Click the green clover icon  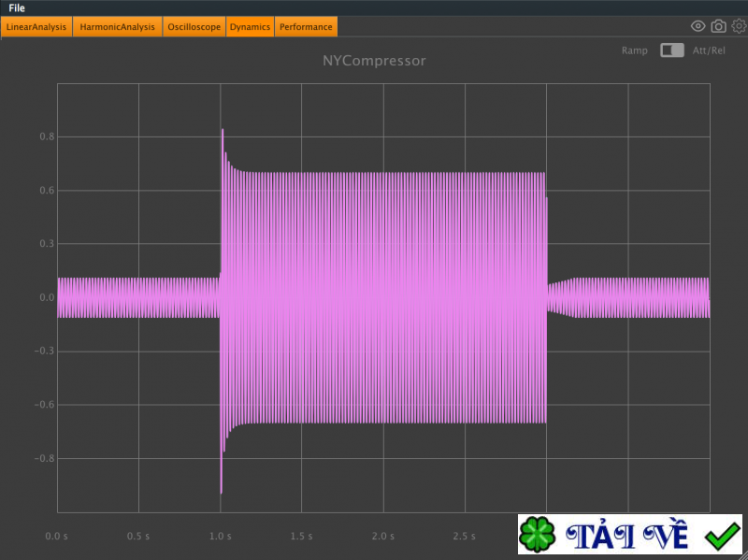coord(539,536)
